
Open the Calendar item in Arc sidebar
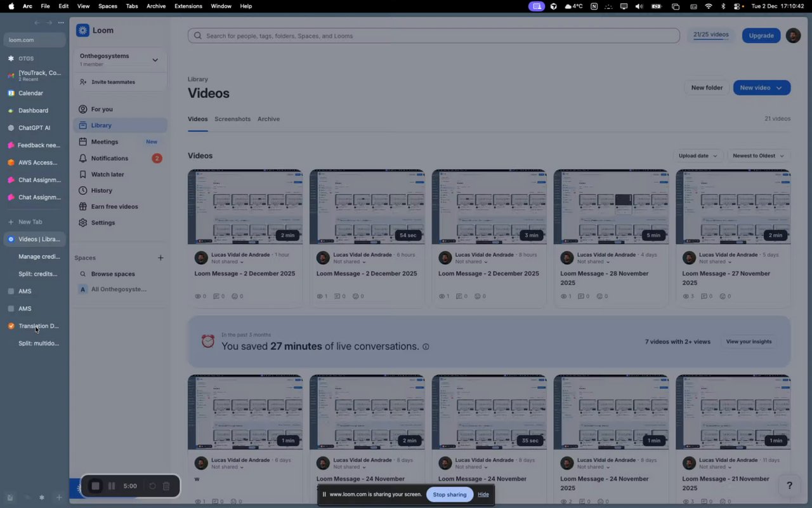(35, 93)
